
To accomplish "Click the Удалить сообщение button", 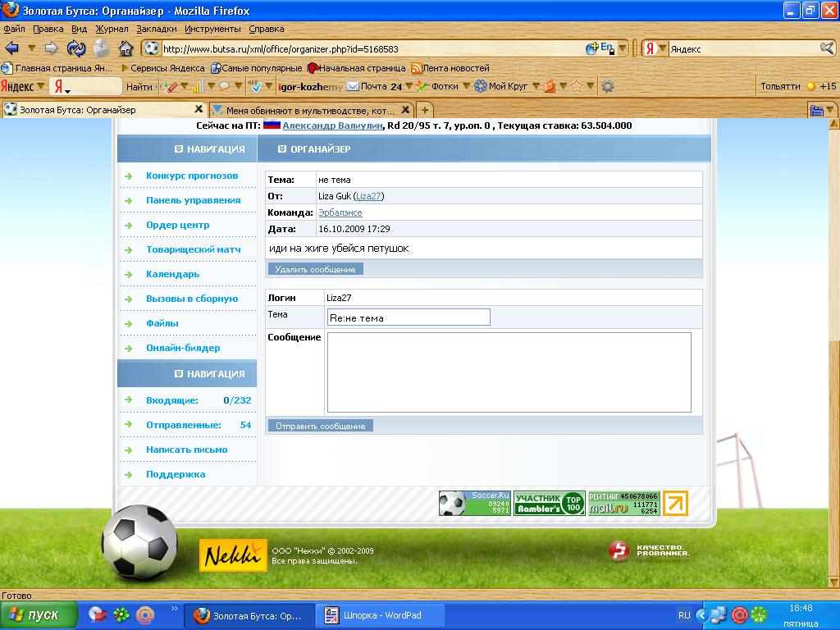I will (x=315, y=269).
